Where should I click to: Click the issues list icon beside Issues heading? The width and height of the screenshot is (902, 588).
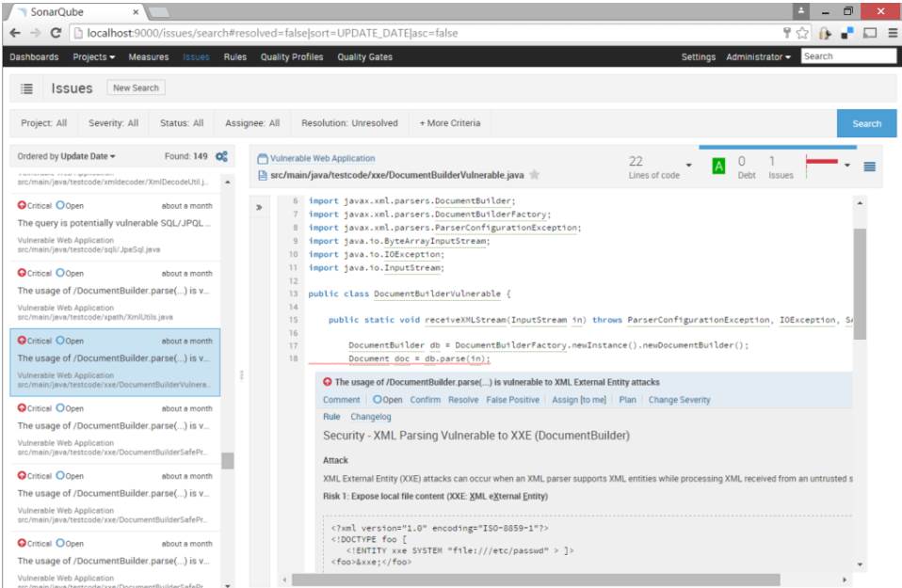[27, 88]
